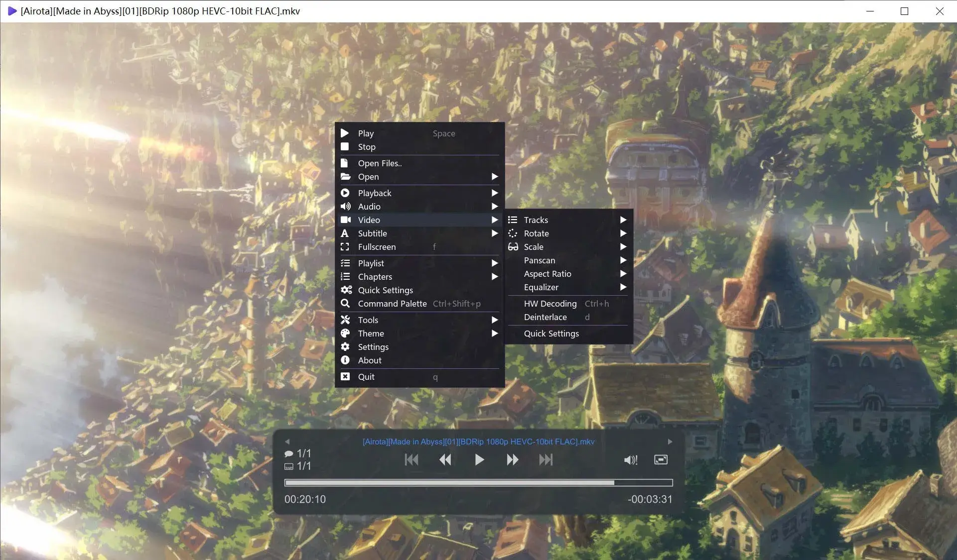The height and width of the screenshot is (560, 957).
Task: Enable Deinterlace
Action: point(546,317)
